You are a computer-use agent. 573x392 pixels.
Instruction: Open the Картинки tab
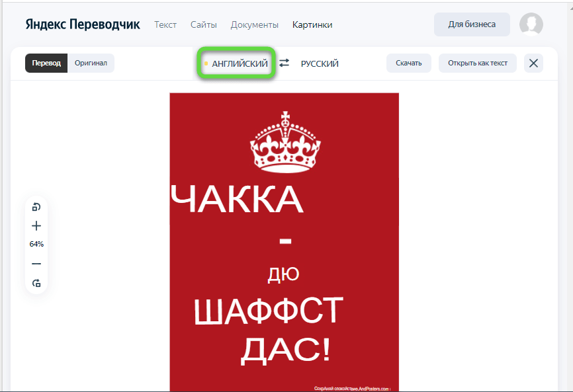tap(312, 25)
